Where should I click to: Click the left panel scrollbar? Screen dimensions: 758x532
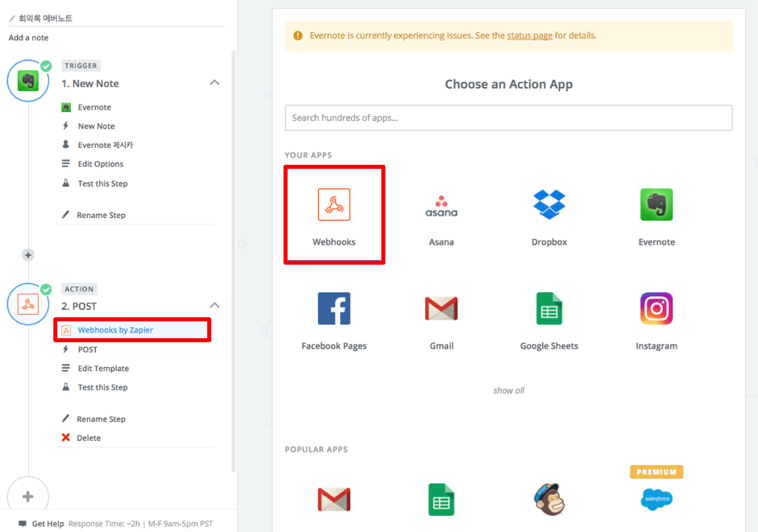click(234, 261)
